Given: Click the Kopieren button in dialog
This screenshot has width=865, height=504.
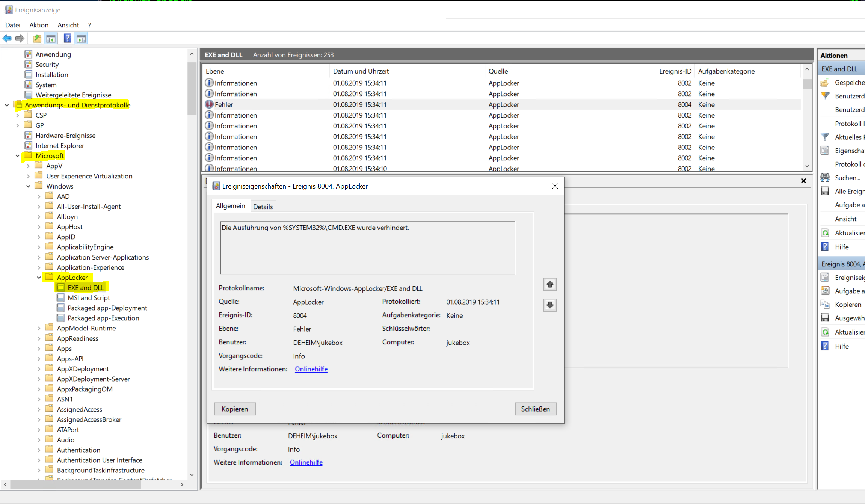Looking at the screenshot, I should click(x=235, y=409).
